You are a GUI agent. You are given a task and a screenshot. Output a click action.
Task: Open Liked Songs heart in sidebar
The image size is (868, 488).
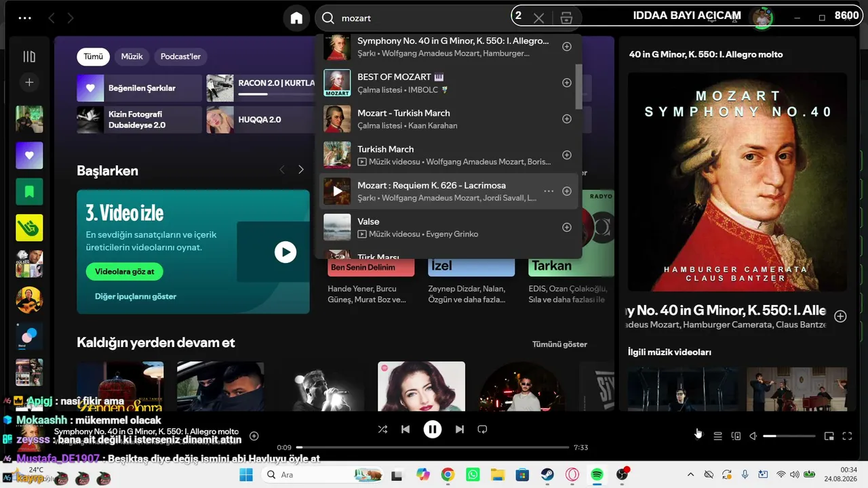(x=29, y=155)
